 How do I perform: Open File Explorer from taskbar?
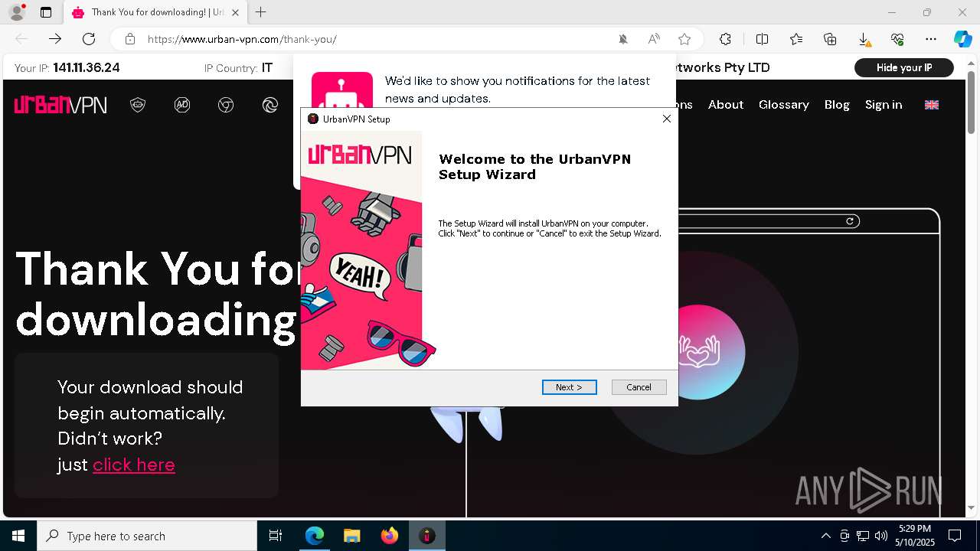coord(351,536)
